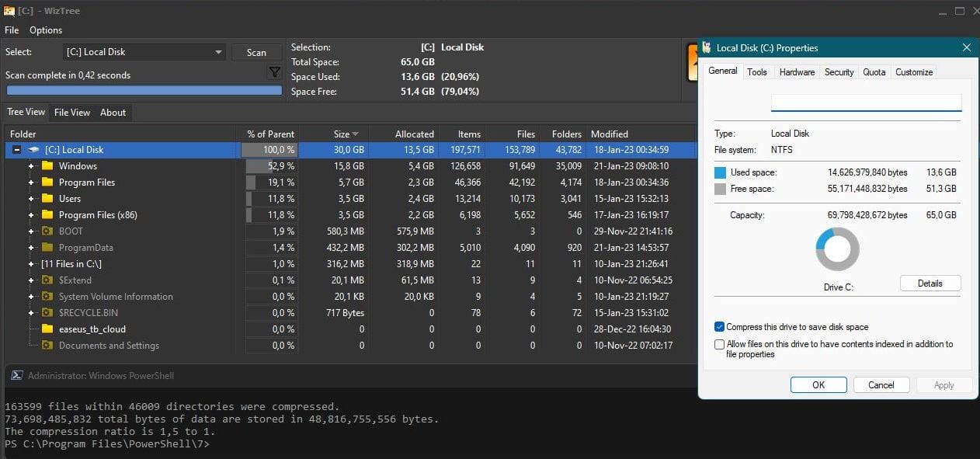The image size is (980, 459).
Task: Expand the Users folder node
Action: pyautogui.click(x=31, y=199)
